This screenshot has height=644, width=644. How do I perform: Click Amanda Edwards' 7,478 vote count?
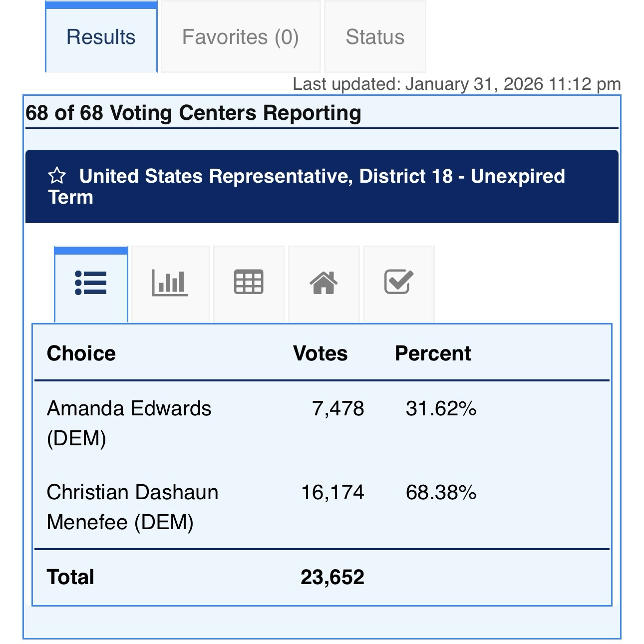(x=338, y=409)
